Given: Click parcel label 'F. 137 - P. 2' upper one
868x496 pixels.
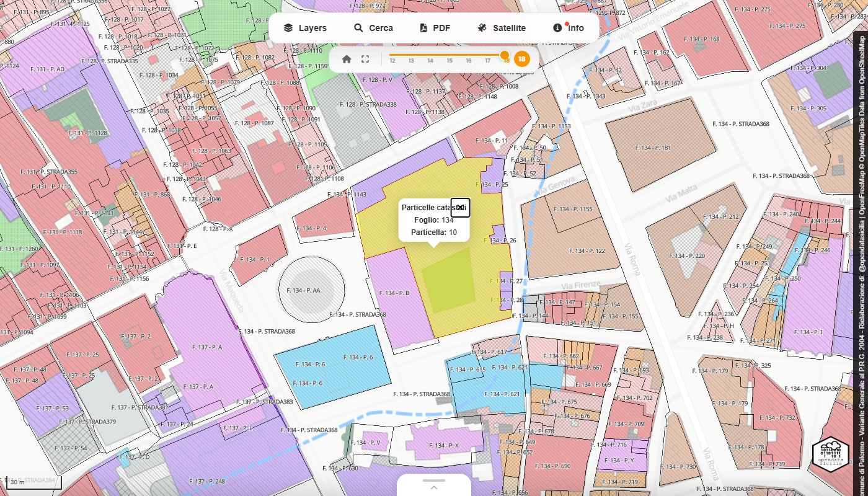Looking at the screenshot, I should coord(136,336).
